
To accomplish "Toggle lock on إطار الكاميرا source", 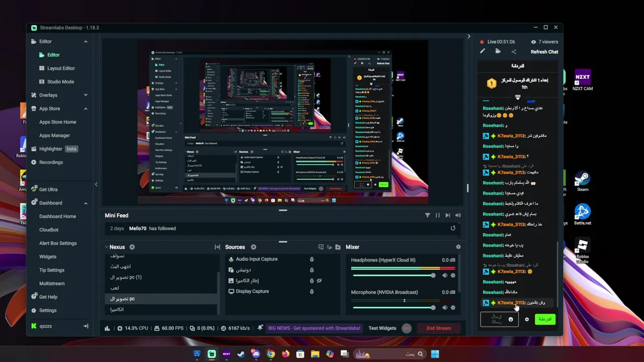I will click(x=311, y=281).
